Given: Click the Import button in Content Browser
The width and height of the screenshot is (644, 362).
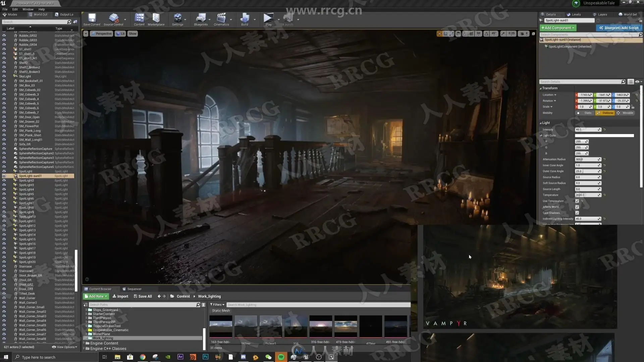Looking at the screenshot, I should [120, 296].
